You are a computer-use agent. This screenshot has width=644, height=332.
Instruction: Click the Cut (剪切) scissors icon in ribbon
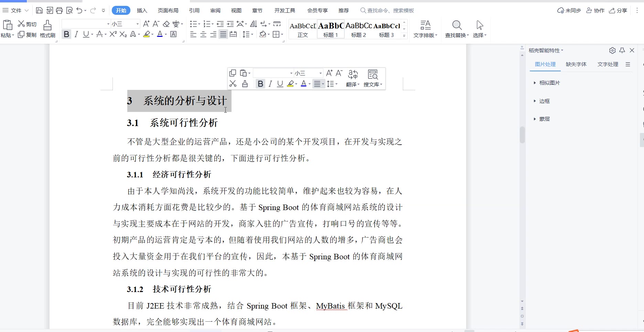21,24
